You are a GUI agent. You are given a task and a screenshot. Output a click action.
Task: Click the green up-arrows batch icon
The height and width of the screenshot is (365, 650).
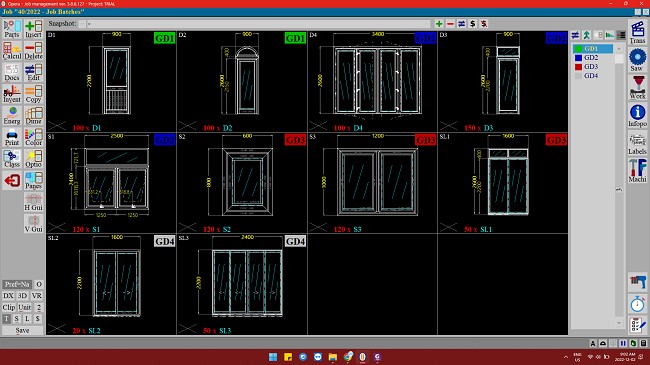pos(587,35)
